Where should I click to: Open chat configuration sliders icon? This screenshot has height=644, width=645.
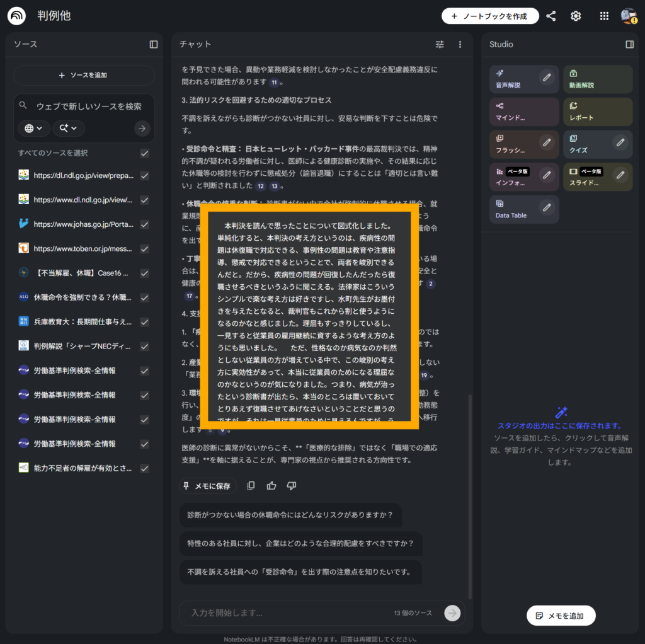pyautogui.click(x=440, y=44)
